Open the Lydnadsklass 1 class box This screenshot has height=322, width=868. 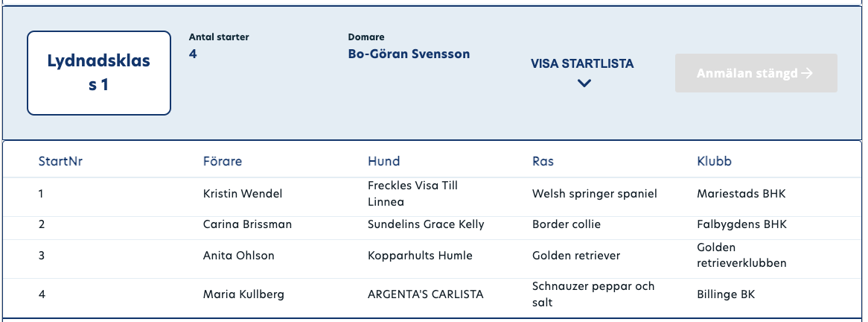pyautogui.click(x=98, y=73)
